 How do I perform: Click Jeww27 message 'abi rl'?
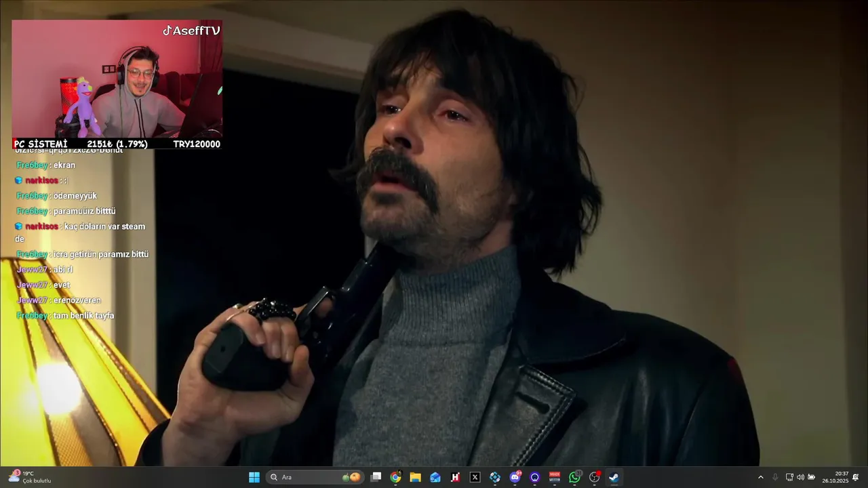pos(63,270)
